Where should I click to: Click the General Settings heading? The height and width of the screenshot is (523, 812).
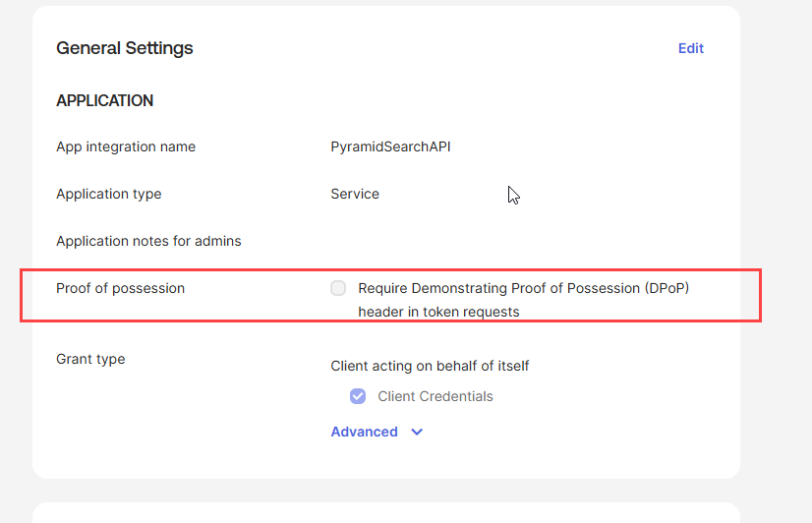click(x=125, y=48)
